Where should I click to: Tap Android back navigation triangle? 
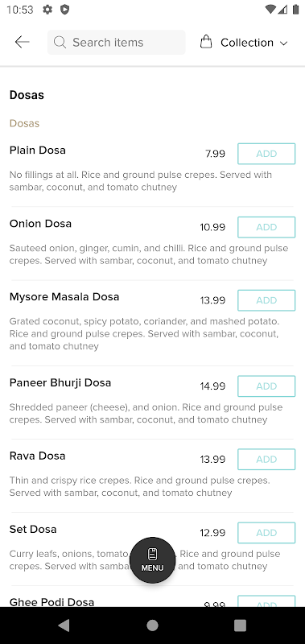(x=64, y=625)
